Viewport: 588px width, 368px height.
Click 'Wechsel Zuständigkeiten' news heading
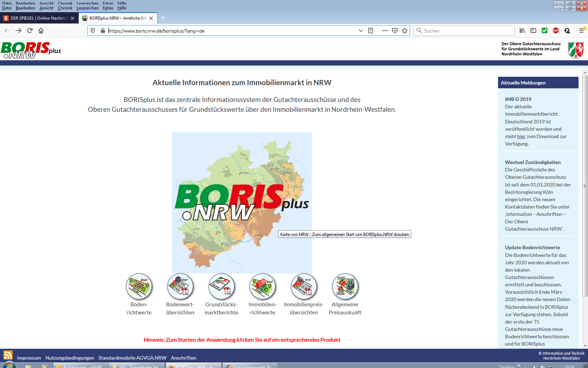(x=533, y=162)
